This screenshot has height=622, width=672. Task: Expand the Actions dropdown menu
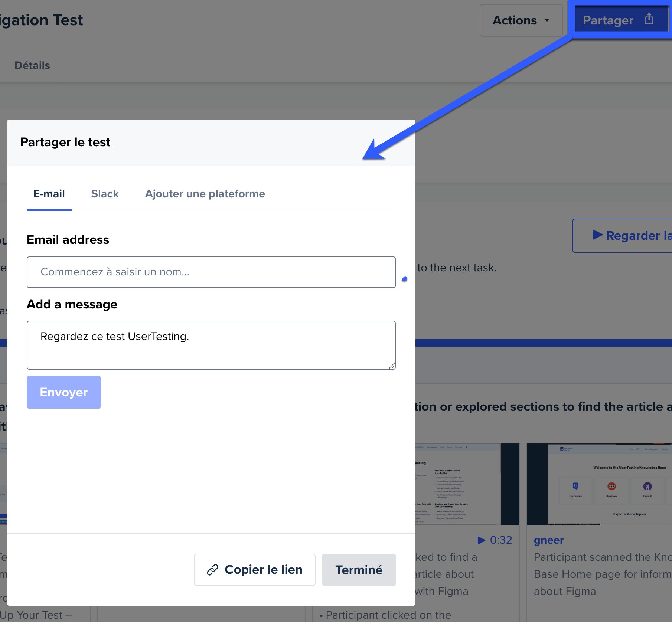click(x=521, y=20)
